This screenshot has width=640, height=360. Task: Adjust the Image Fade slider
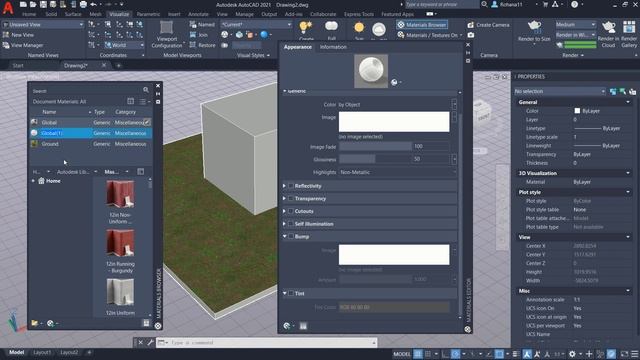375,146
